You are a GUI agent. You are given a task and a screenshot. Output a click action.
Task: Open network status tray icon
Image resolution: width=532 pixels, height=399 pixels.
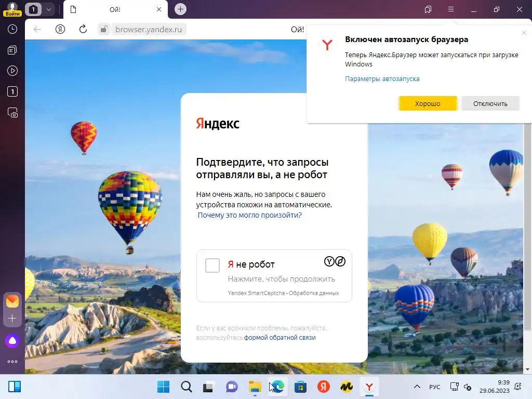click(x=454, y=387)
